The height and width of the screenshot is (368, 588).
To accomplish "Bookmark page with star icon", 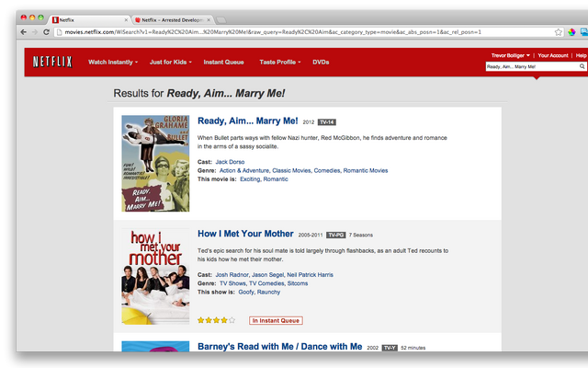I will coord(559,32).
